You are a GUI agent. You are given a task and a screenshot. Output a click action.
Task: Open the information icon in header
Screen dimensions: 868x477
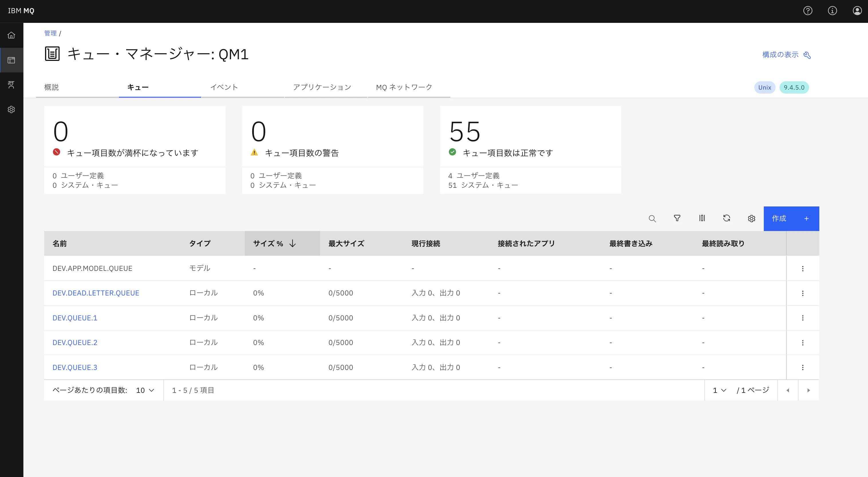tap(832, 11)
